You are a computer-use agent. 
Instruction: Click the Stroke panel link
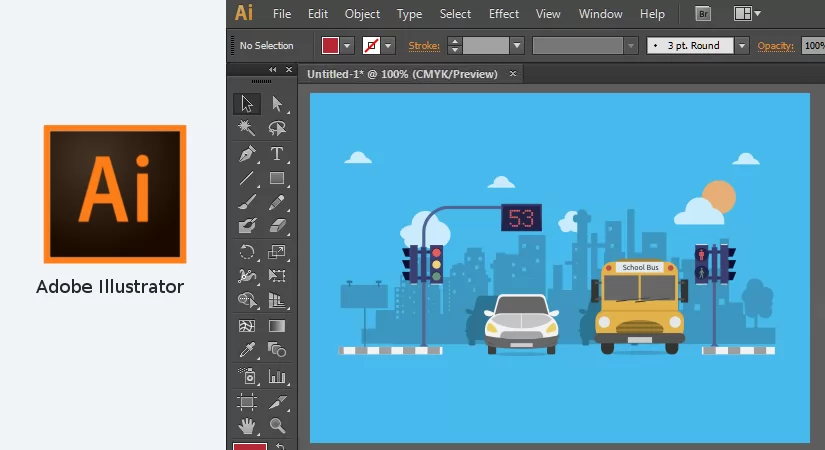click(x=424, y=46)
